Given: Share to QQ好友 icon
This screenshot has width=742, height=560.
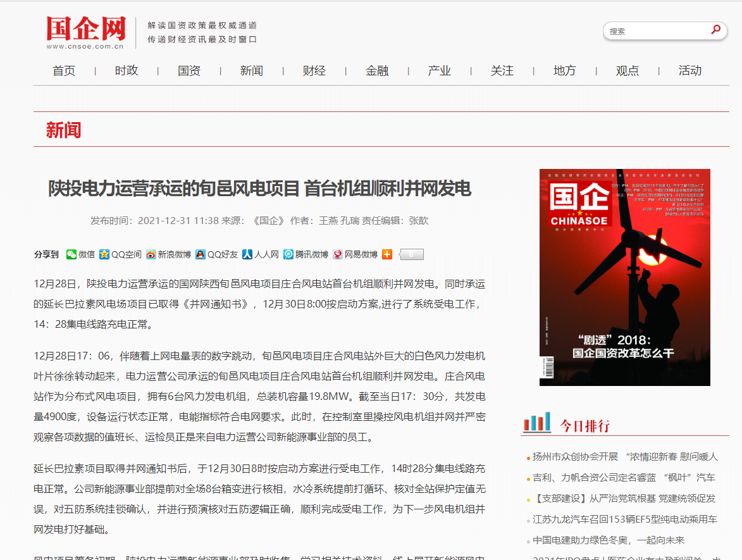Looking at the screenshot, I should coord(201,254).
